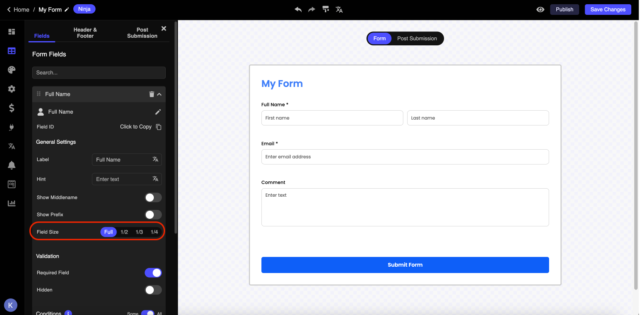Viewport: 644px width, 315px height.
Task: Delete the Full Name field trash icon
Action: (151, 94)
